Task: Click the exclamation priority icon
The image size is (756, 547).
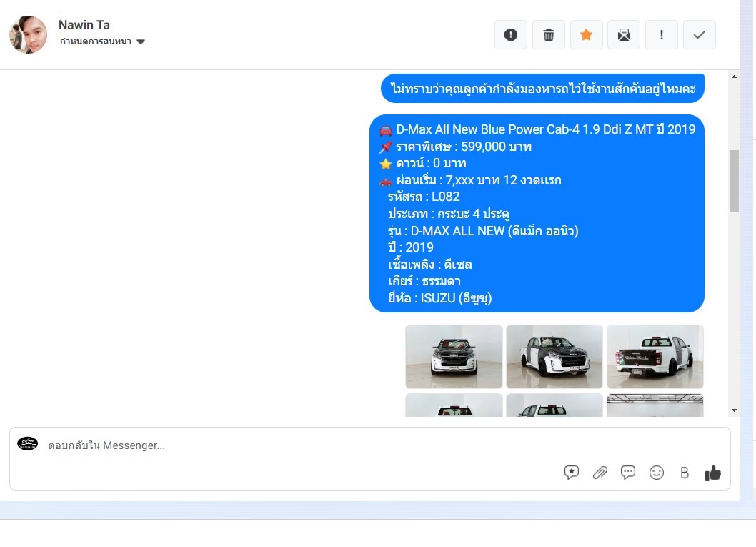Action: (662, 35)
